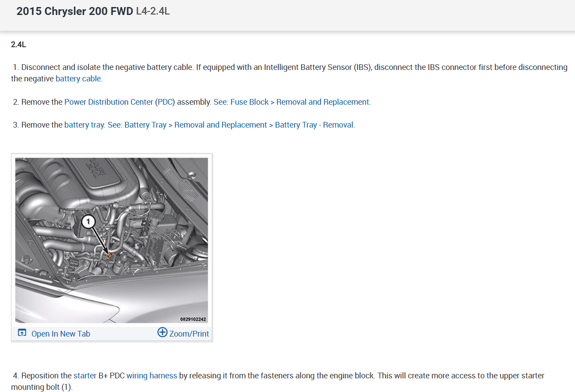575x392 pixels.
Task: Click the 'L4-2.4L' engine label in header
Action: [153, 11]
